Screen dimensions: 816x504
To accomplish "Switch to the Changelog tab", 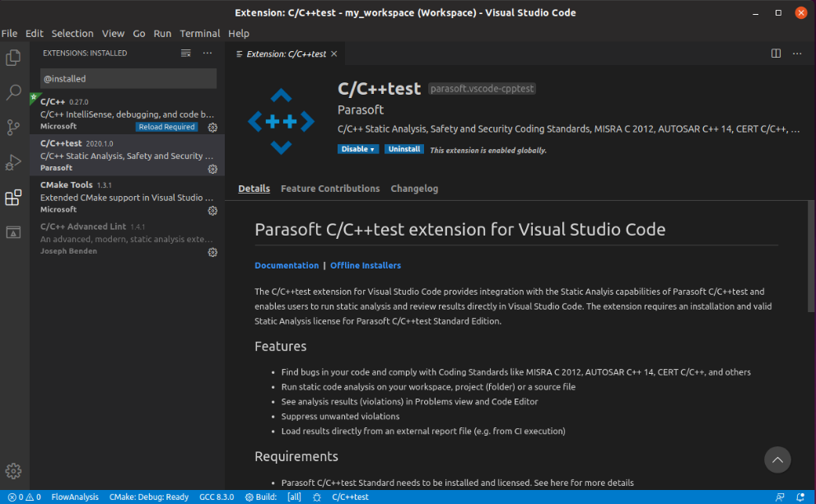I will [x=414, y=189].
